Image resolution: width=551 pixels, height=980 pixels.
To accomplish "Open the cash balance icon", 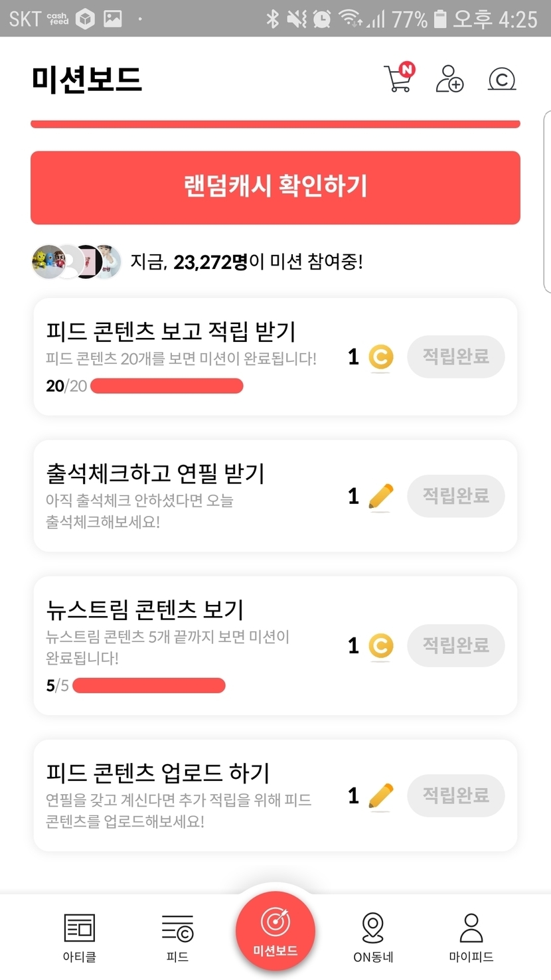I will tap(502, 80).
